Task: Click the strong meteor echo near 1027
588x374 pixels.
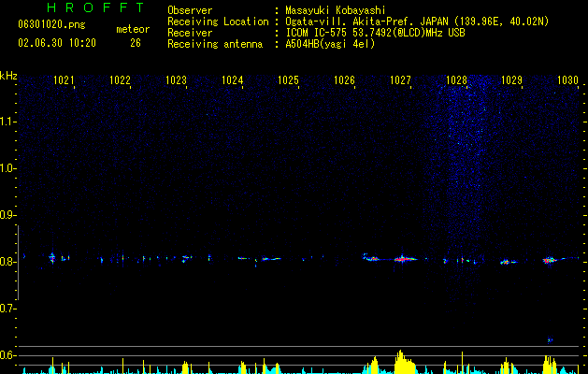Action: click(405, 259)
